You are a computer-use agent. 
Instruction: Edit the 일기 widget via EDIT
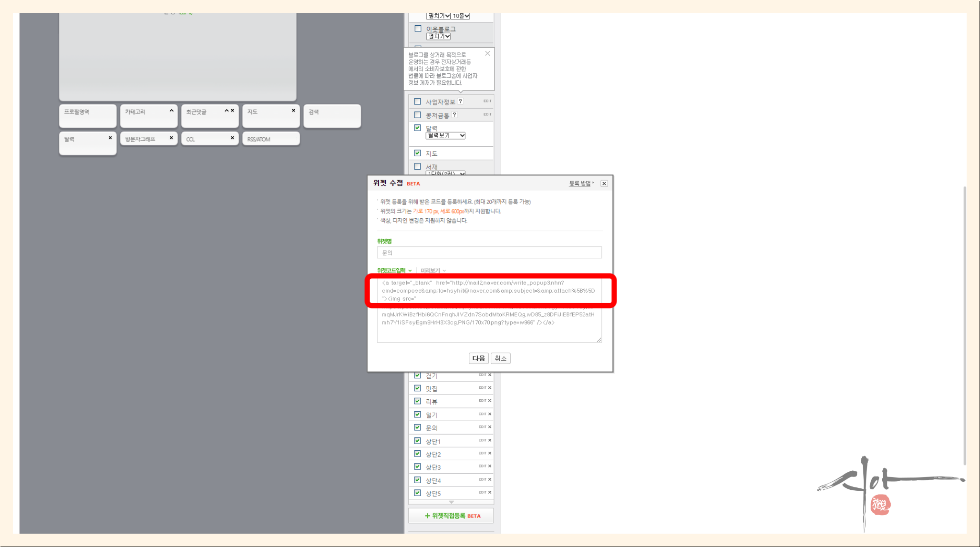pyautogui.click(x=482, y=414)
